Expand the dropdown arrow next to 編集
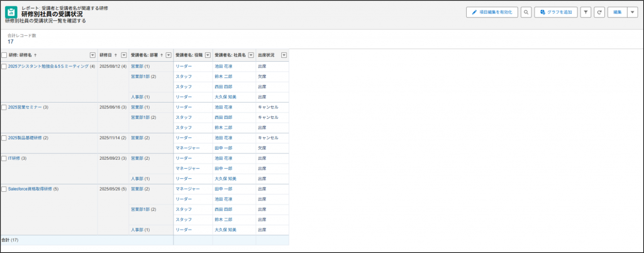The width and height of the screenshot is (644, 253). point(632,12)
